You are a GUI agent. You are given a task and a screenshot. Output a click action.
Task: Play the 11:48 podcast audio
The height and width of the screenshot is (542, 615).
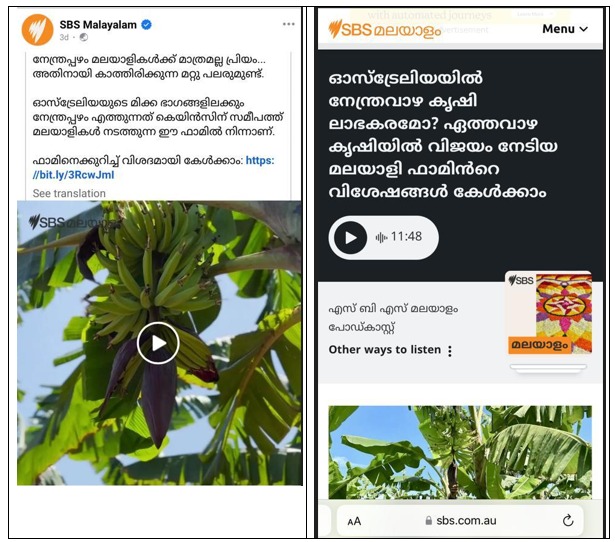pos(350,238)
